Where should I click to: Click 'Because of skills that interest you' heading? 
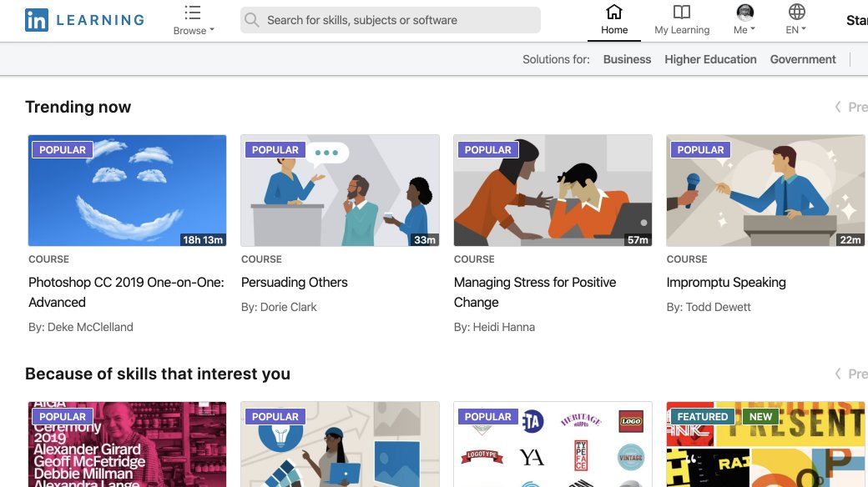coord(158,374)
